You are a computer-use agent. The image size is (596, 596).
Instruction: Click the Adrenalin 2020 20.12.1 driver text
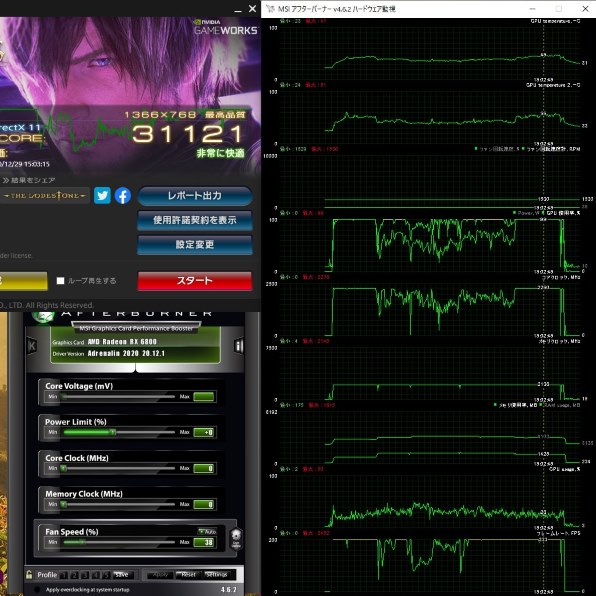pyautogui.click(x=126, y=353)
